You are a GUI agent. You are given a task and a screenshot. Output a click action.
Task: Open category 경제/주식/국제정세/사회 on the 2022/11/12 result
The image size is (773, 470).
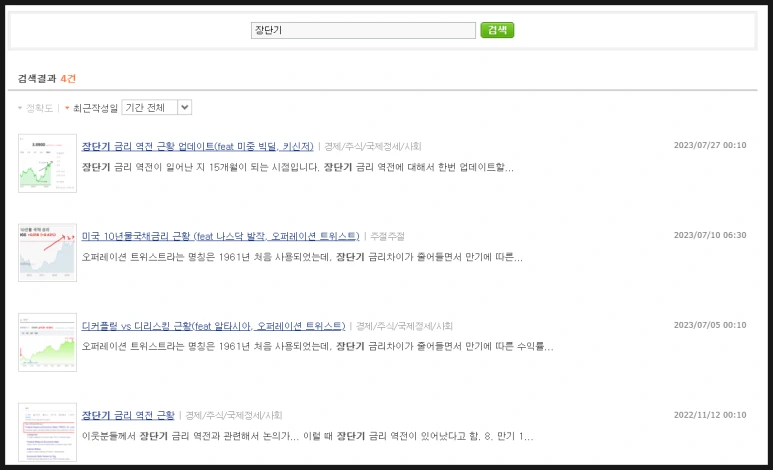(x=234, y=415)
